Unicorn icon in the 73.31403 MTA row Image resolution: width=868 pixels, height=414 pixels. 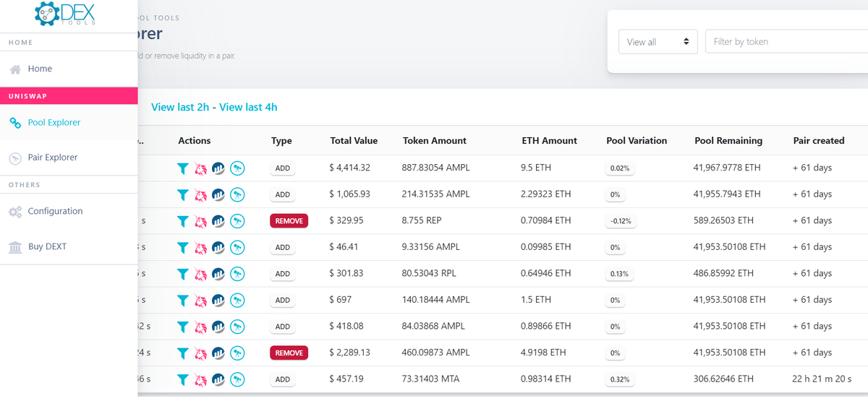coord(200,379)
